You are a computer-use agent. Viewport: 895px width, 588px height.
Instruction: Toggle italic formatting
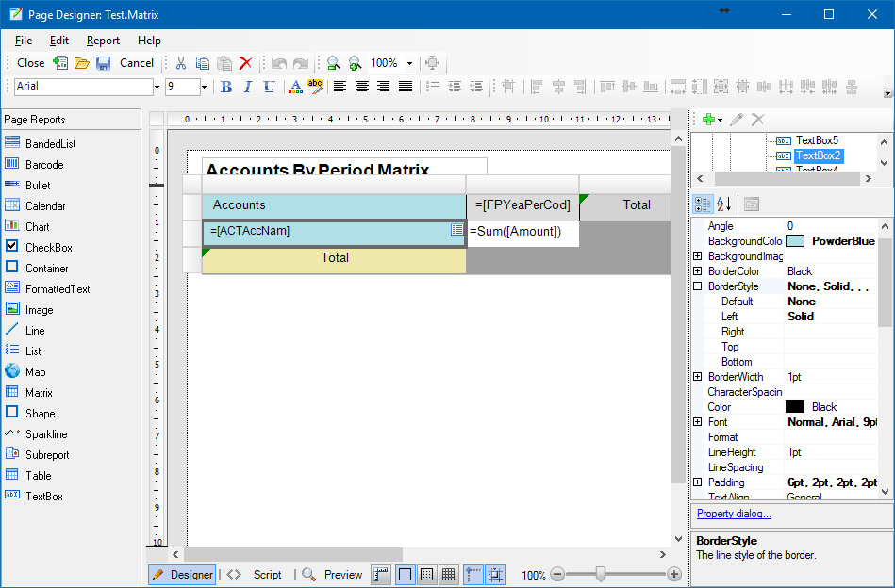pos(248,87)
